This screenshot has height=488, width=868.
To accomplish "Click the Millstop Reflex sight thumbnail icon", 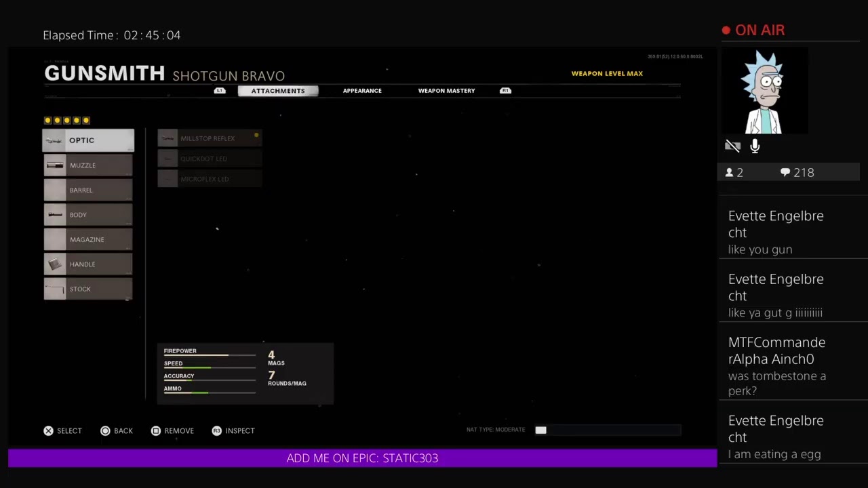I will click(168, 138).
